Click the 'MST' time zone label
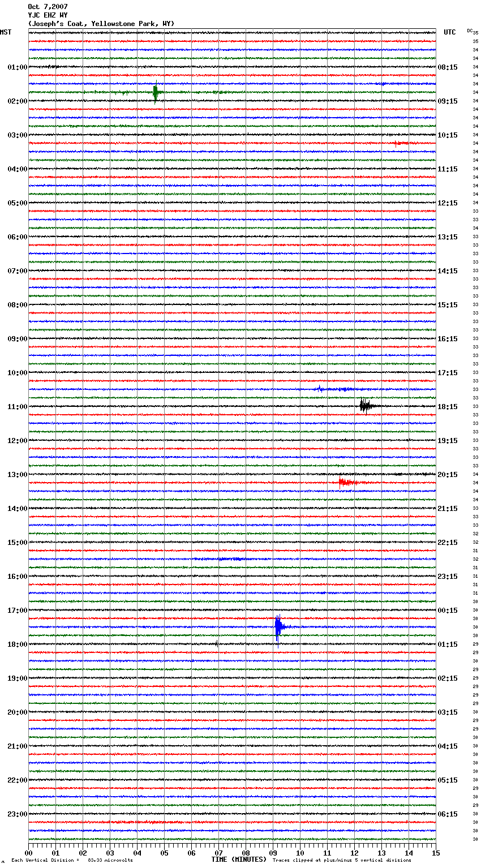Viewport: 481px width, 868px height. [x=6, y=32]
